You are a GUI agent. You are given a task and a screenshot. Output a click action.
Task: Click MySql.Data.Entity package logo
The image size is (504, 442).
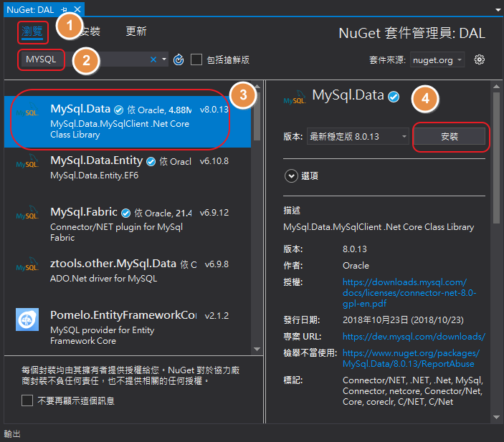tap(27, 161)
